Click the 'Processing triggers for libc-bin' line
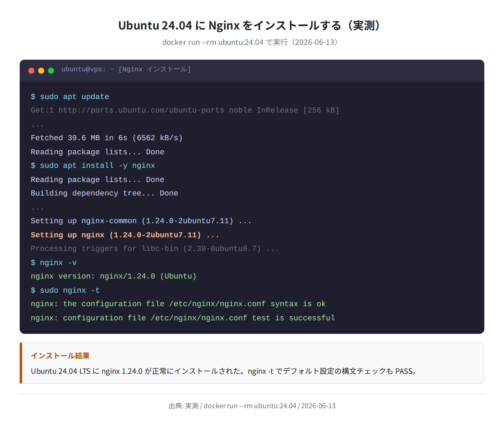 pyautogui.click(x=155, y=248)
